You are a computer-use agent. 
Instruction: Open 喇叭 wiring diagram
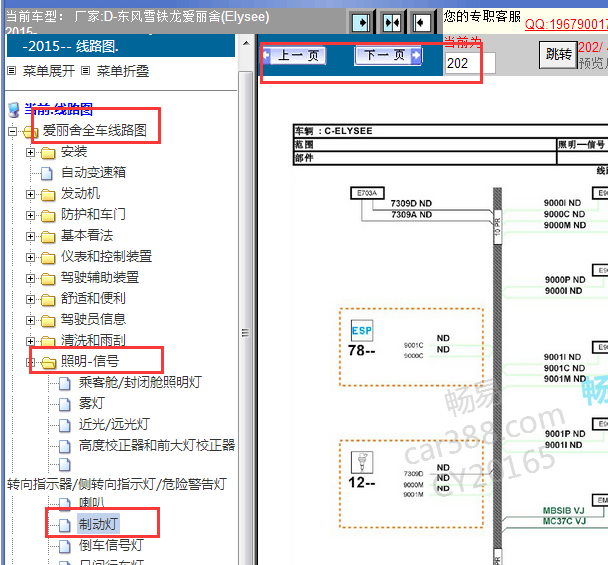pos(92,503)
